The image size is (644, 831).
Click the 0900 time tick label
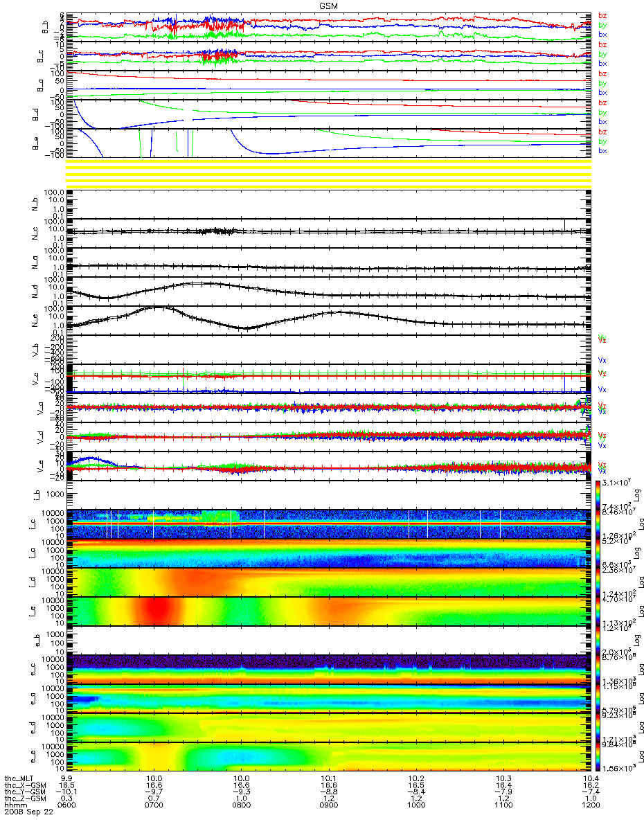tap(329, 804)
